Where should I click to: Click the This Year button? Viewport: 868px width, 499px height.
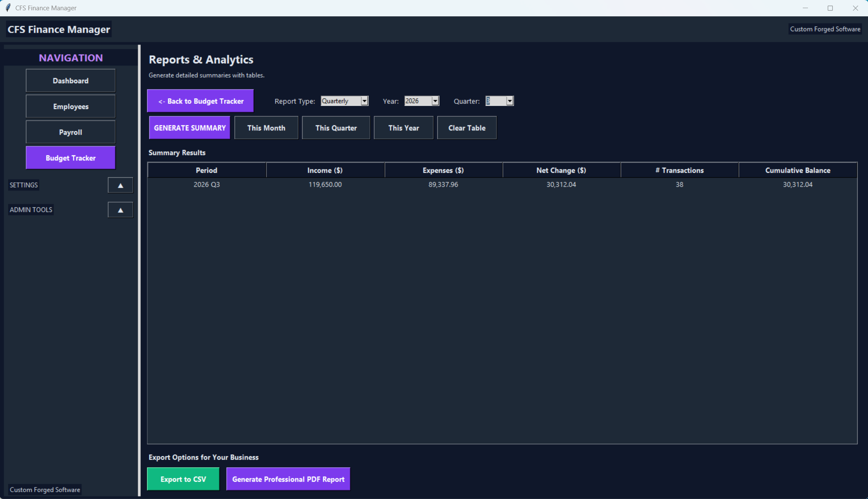click(403, 128)
